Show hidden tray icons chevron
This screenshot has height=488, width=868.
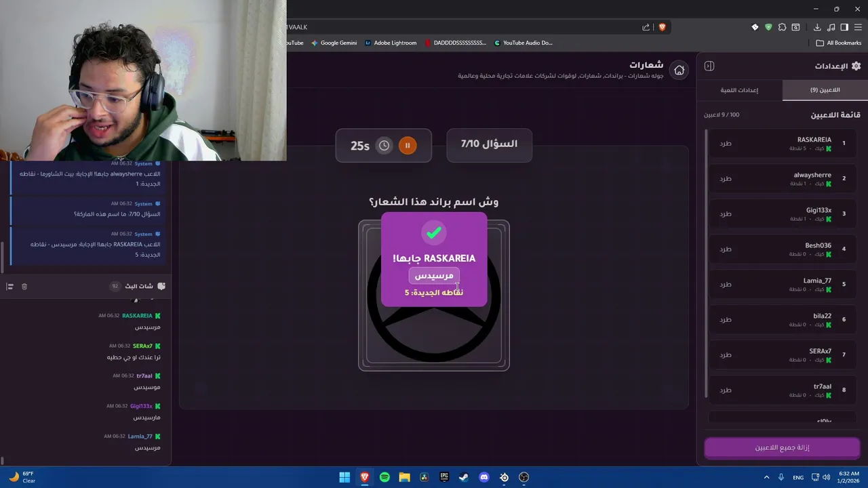[766, 477]
